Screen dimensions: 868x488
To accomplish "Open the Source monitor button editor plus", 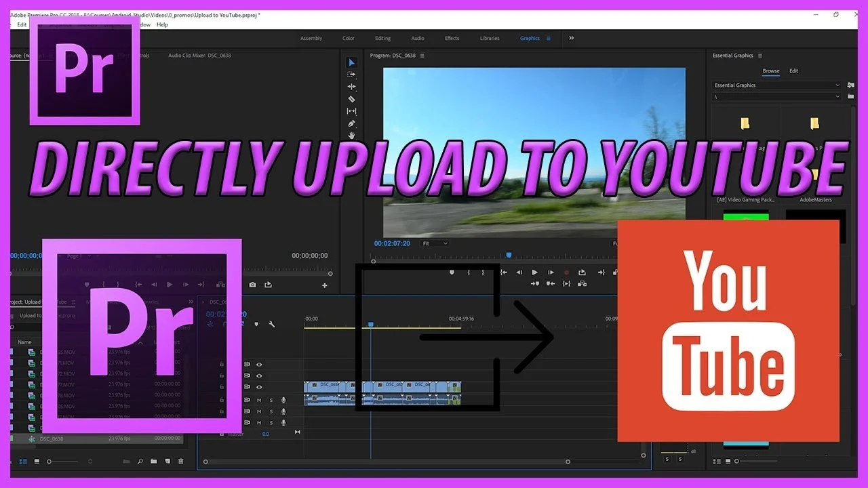I will pos(324,285).
